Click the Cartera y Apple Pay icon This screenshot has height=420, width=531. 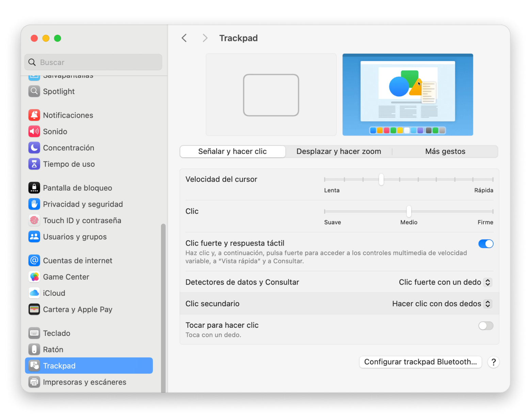(x=34, y=310)
